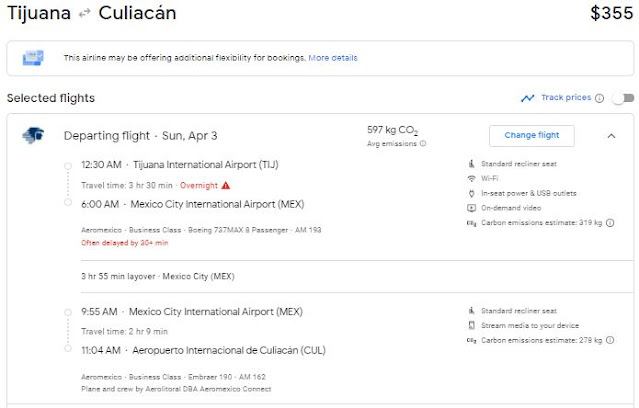Toggle the Track prices switch

623,98
